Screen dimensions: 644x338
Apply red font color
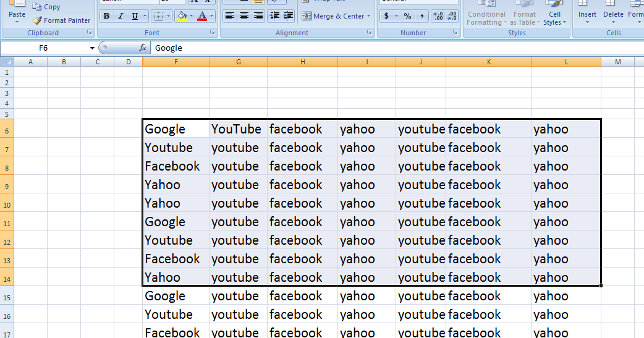coord(202,17)
